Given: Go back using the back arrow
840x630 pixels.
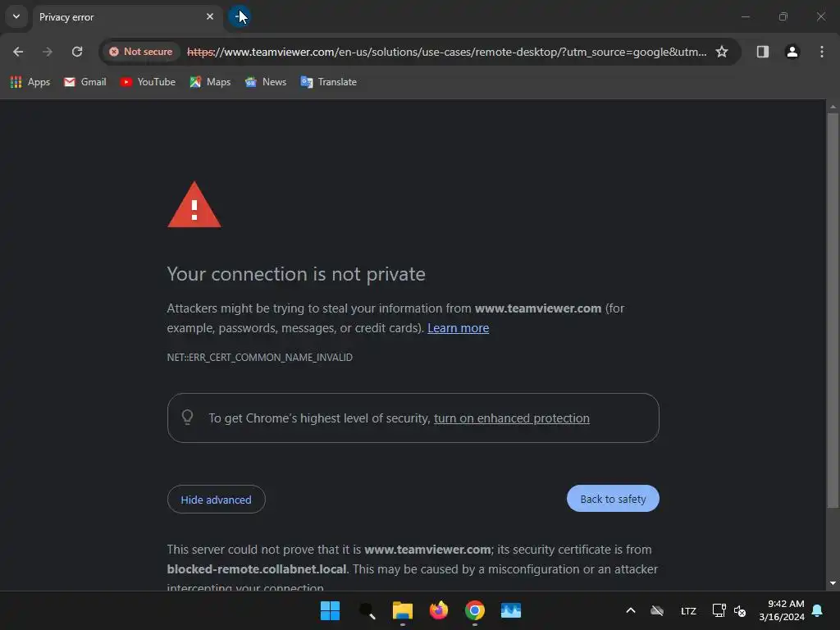Looking at the screenshot, I should (x=18, y=52).
